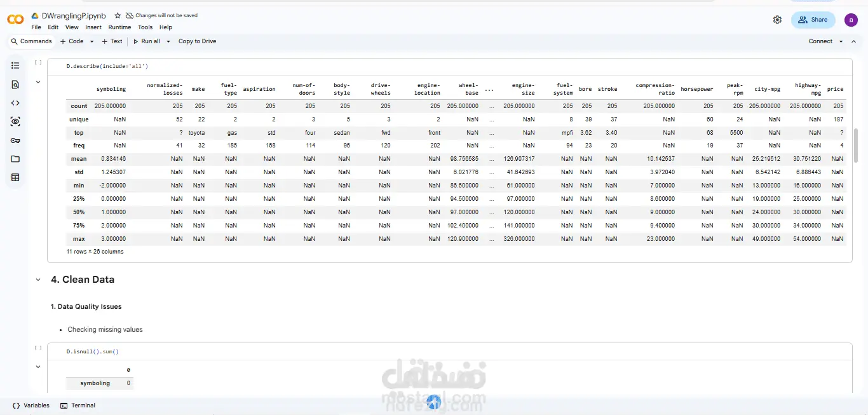Click the 'horsepower' column header

696,89
